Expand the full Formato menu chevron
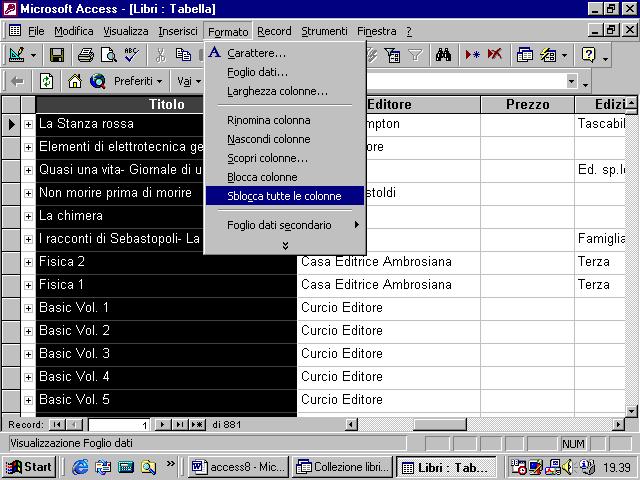 pos(285,245)
